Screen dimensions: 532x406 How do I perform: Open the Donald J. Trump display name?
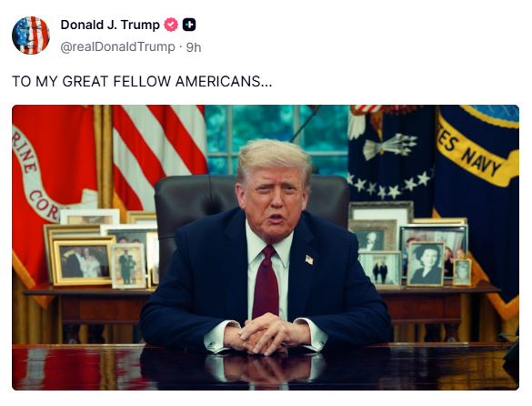coord(110,25)
